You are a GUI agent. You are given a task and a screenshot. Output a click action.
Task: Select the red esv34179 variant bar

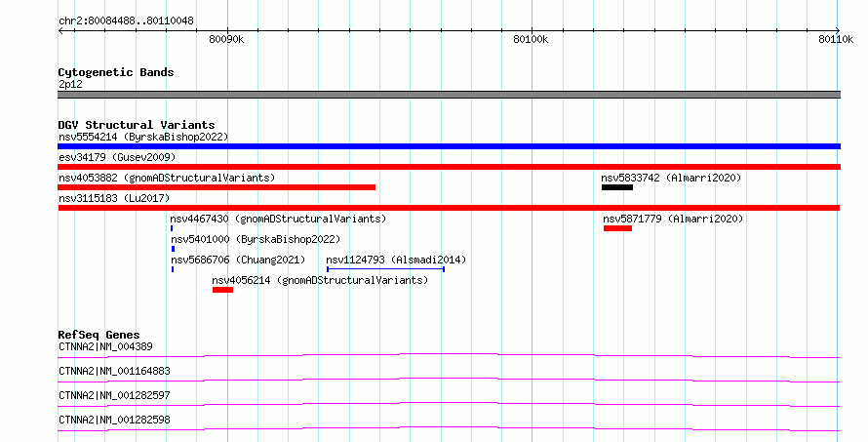(x=449, y=167)
